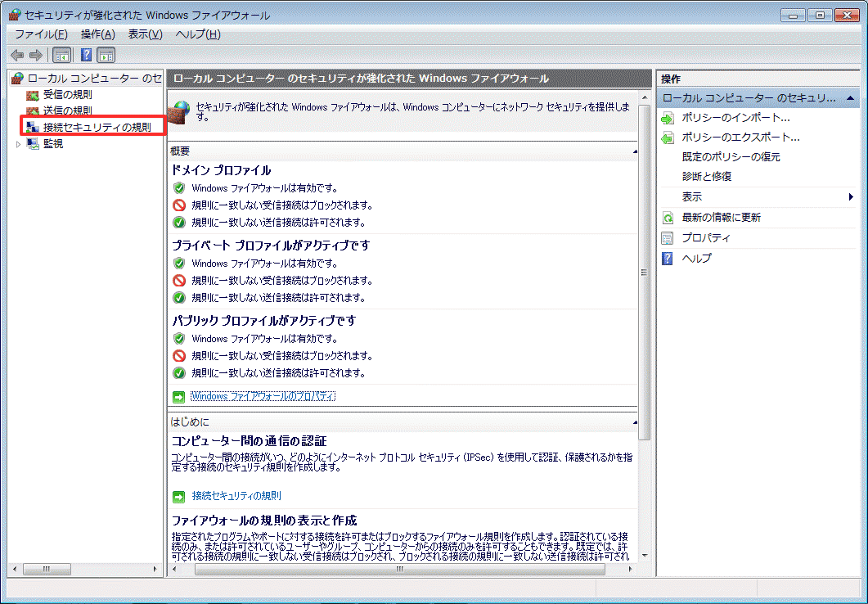Click the プロパティ properties icon in action pane

point(668,238)
